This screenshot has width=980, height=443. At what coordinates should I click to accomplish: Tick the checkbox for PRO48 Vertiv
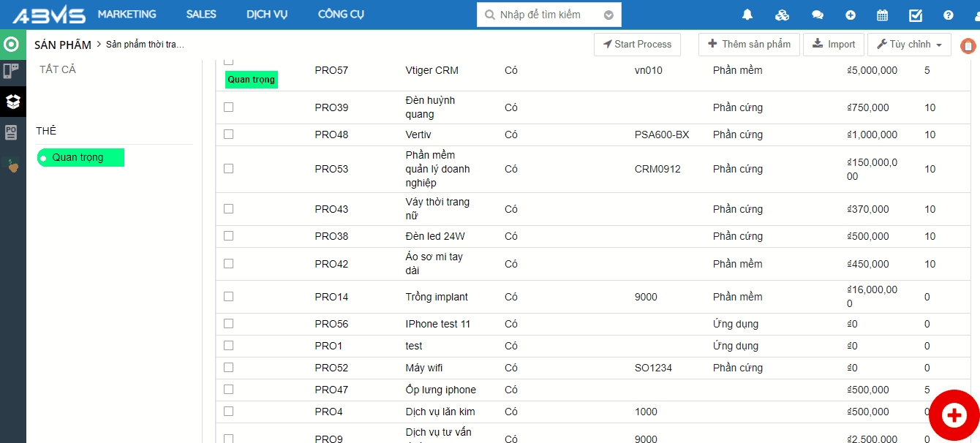(x=228, y=134)
